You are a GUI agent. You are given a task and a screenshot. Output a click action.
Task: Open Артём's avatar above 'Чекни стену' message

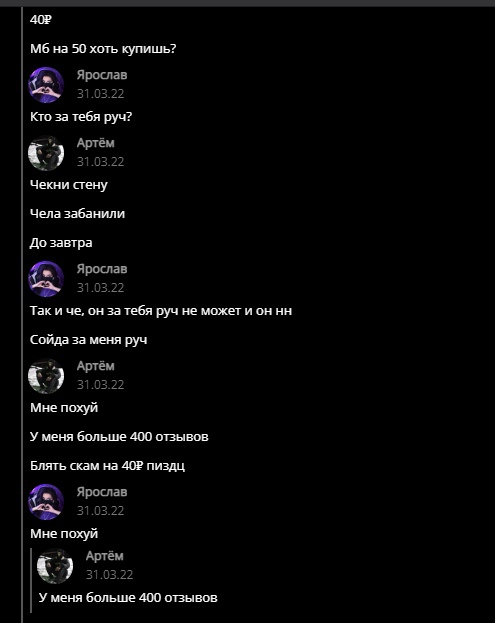(46, 153)
